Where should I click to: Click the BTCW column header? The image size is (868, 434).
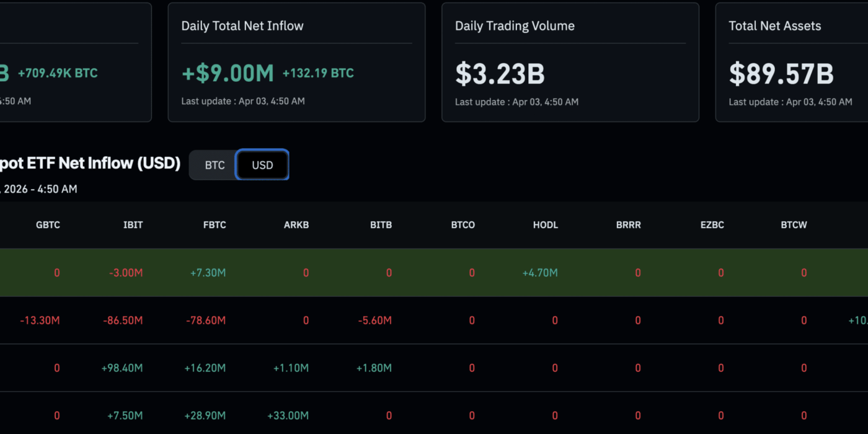[794, 225]
